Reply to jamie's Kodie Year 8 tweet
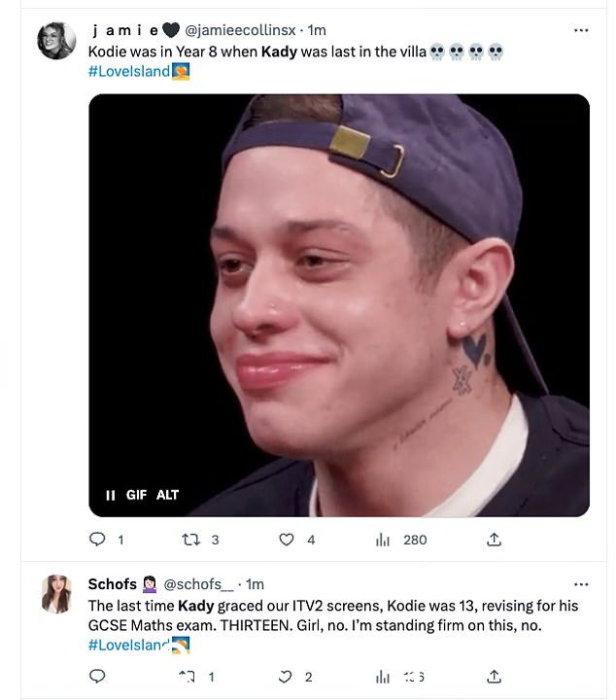This screenshot has width=616, height=700. [x=97, y=540]
